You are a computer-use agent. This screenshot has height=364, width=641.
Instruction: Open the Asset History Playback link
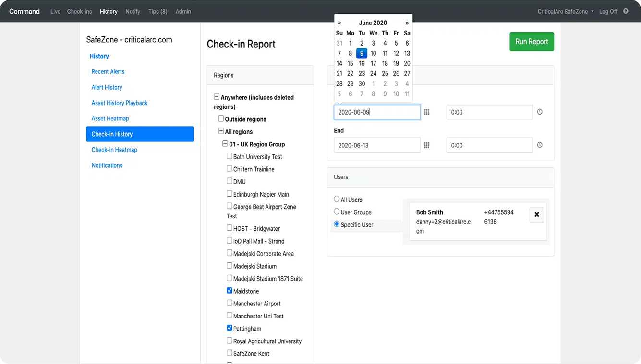click(x=120, y=103)
